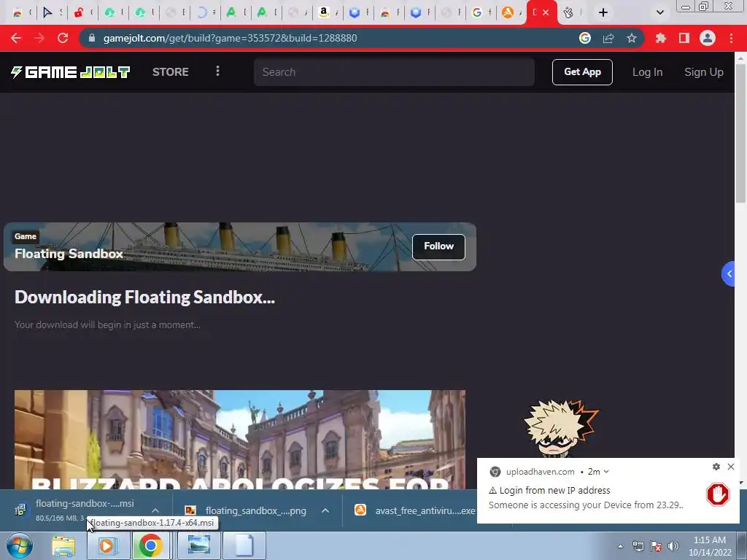Open the Chrome profile avatar

[707, 38]
